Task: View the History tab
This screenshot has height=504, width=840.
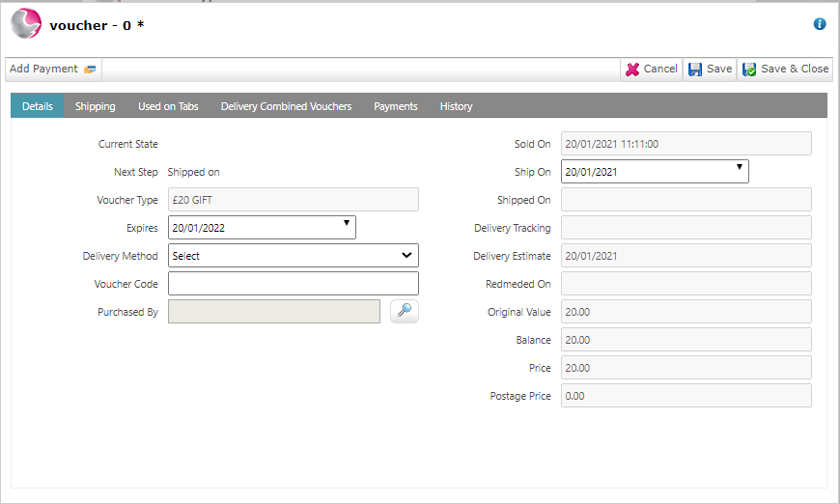Action: [456, 106]
